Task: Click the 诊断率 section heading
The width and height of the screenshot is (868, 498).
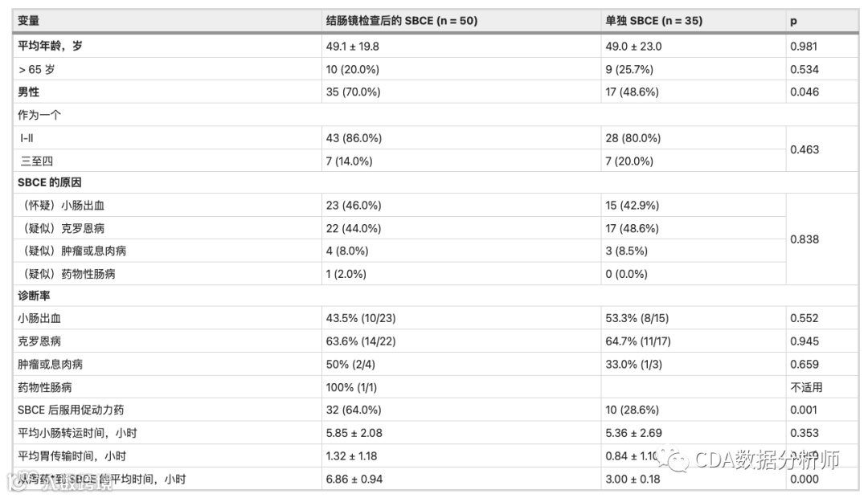Action: (34, 296)
